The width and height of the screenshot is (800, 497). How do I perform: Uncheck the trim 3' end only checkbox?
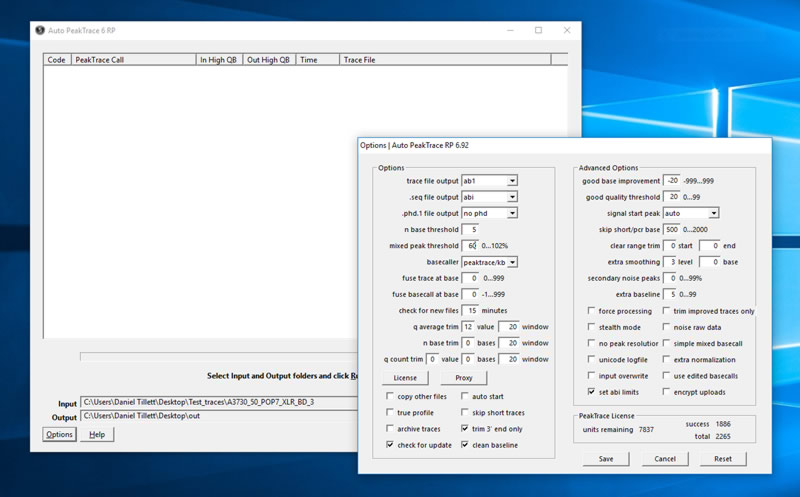[x=464, y=429]
